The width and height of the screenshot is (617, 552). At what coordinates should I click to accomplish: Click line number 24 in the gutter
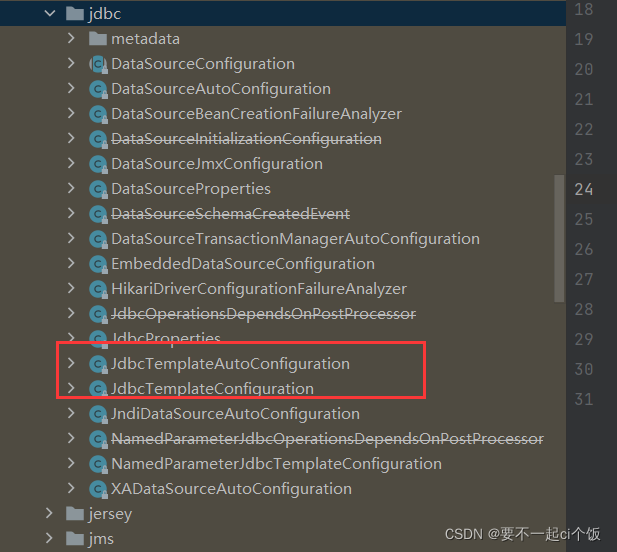coord(584,189)
